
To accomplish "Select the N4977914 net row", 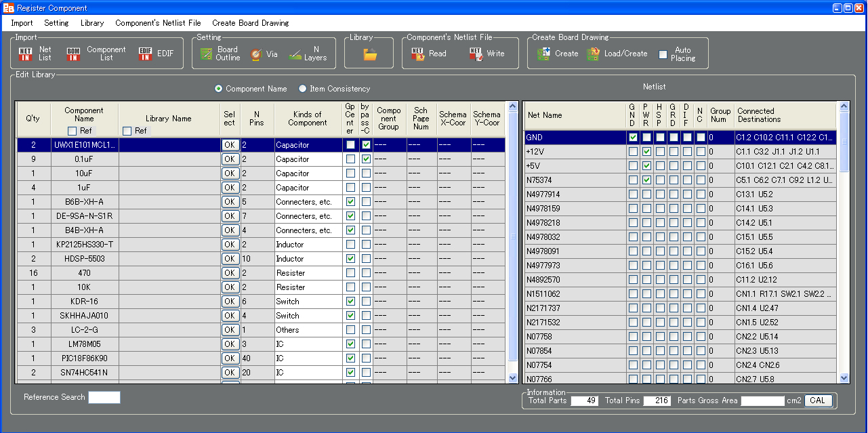I will [681, 194].
